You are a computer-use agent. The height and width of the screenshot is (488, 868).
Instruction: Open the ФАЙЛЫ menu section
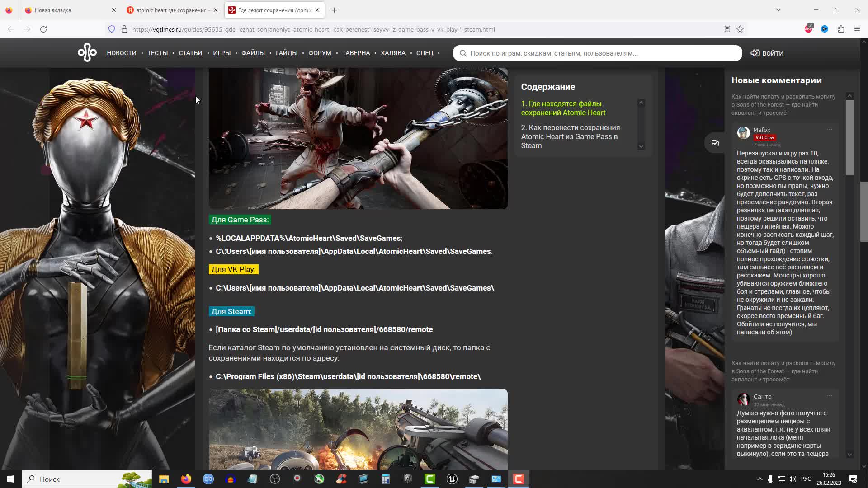253,53
